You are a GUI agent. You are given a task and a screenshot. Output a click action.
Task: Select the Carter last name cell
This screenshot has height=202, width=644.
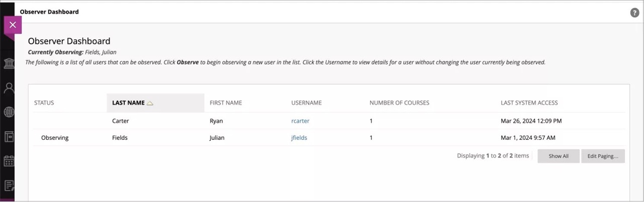(x=121, y=121)
